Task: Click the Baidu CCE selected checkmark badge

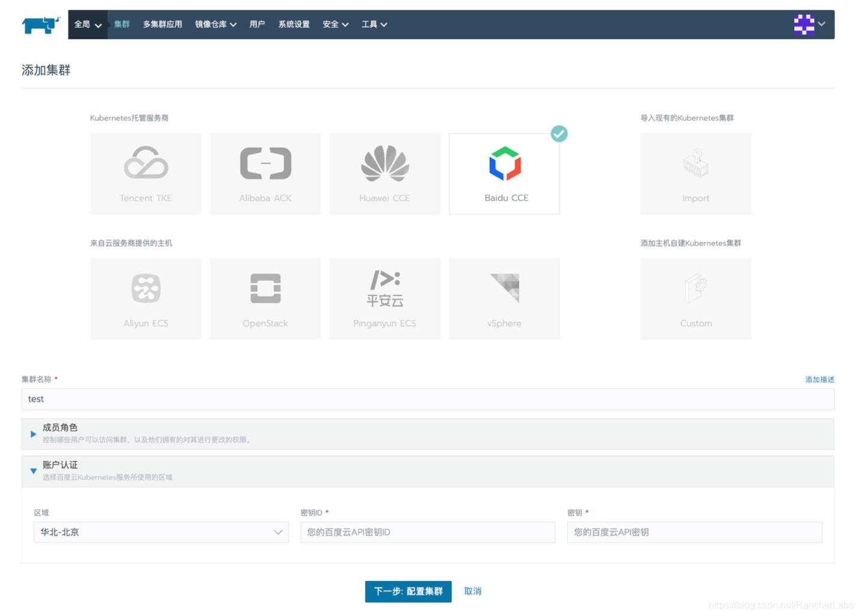Action: (x=559, y=134)
